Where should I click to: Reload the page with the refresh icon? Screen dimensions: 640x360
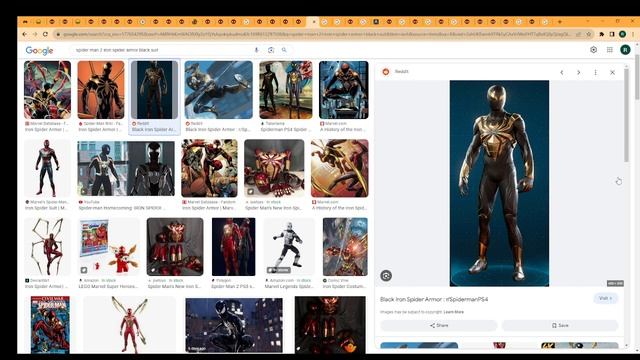click(45, 34)
